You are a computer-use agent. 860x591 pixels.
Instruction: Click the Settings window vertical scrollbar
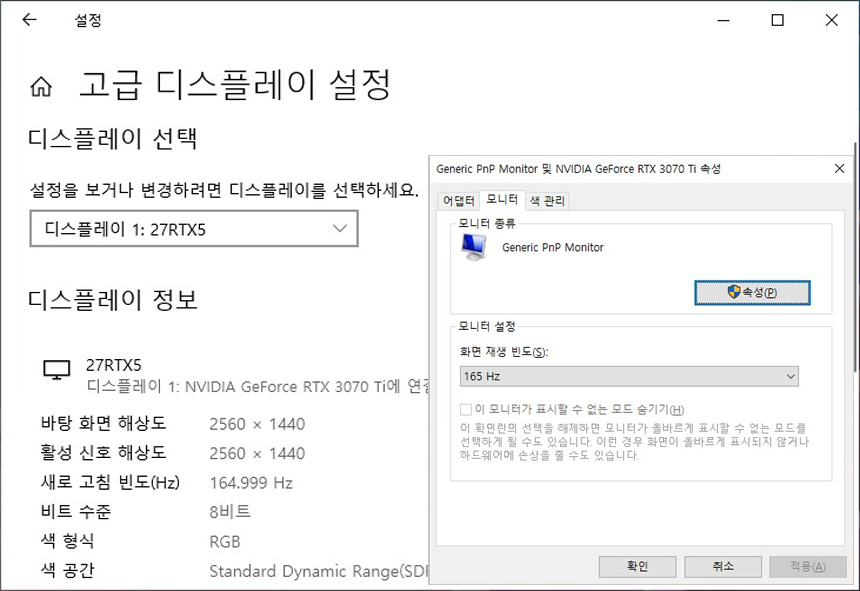tap(855, 200)
